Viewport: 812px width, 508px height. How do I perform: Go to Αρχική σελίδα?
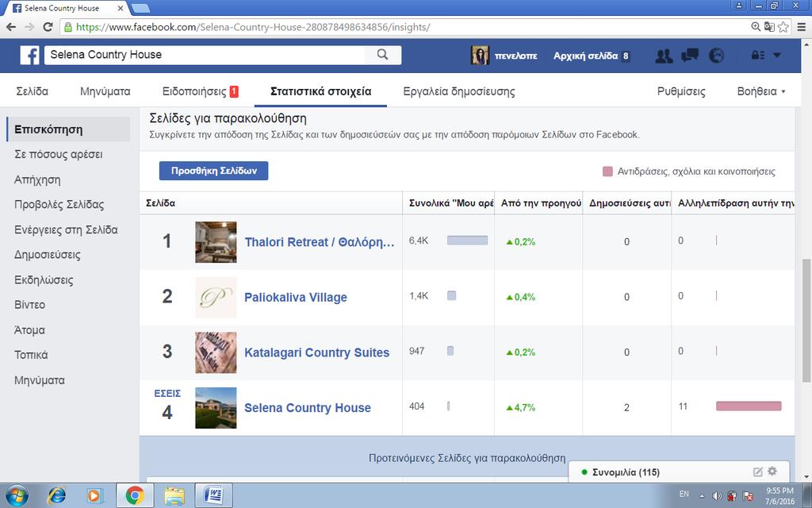(585, 56)
